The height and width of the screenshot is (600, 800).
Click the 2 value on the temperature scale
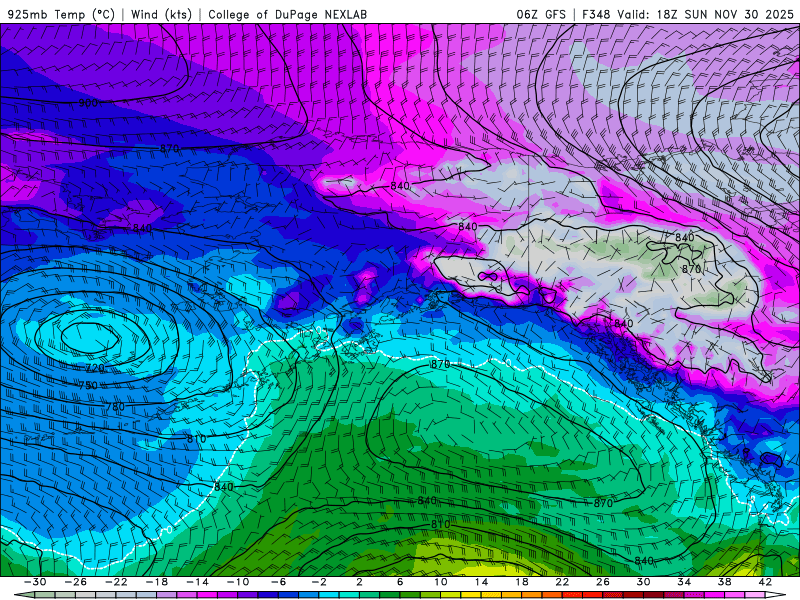coord(359,582)
